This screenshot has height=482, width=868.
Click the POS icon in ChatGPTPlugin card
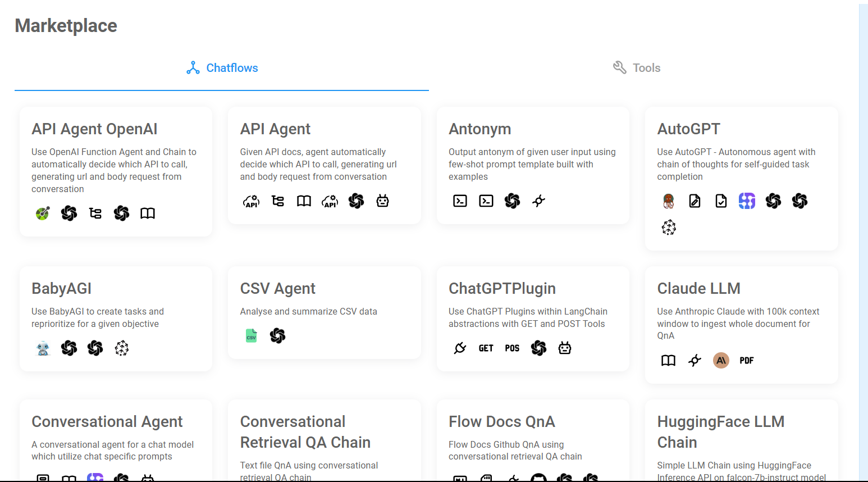click(512, 348)
